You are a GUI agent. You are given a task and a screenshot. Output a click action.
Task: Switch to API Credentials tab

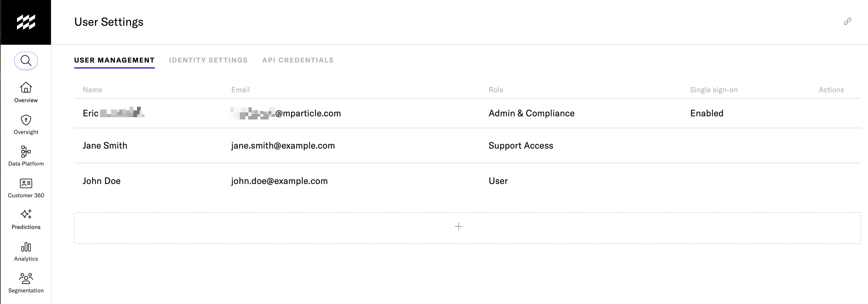point(298,60)
